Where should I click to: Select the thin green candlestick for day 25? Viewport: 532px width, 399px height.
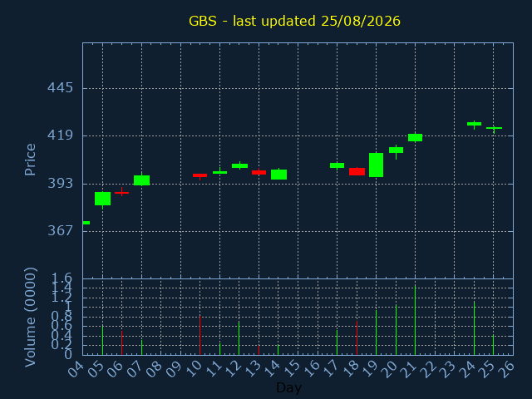point(494,128)
